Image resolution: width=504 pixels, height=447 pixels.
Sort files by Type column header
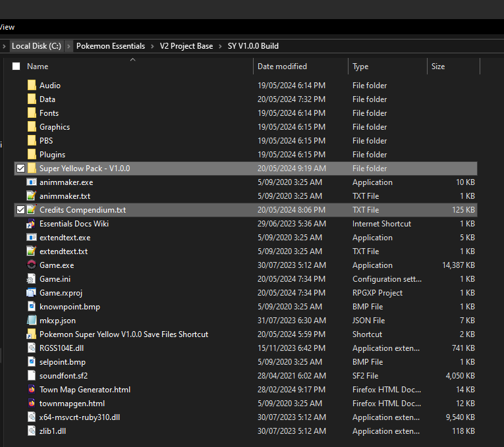(x=360, y=66)
